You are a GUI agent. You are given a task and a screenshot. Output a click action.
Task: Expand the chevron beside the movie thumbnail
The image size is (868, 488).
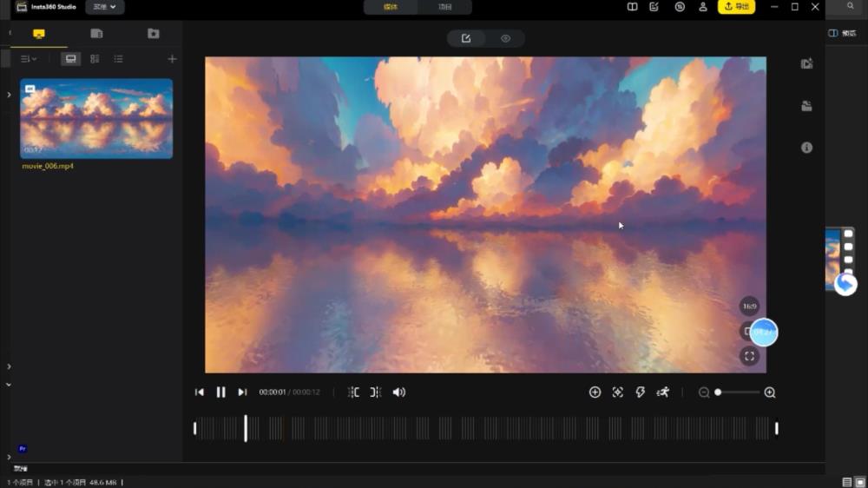[x=9, y=95]
